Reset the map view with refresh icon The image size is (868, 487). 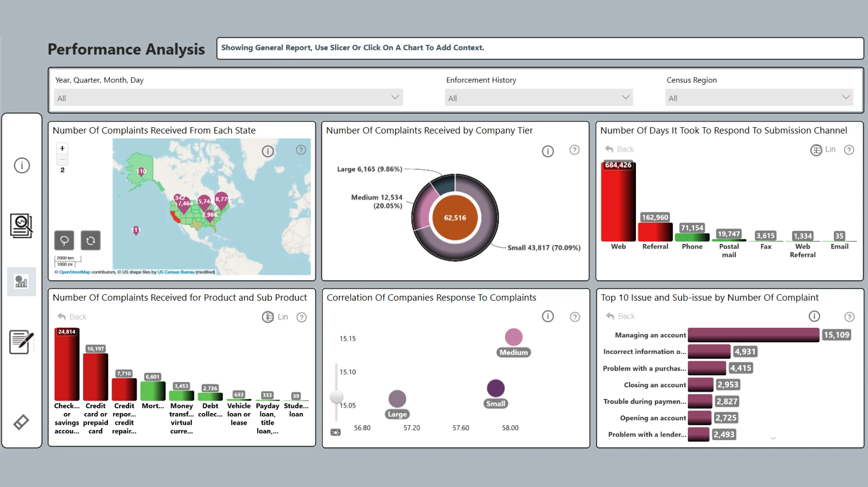click(x=91, y=240)
